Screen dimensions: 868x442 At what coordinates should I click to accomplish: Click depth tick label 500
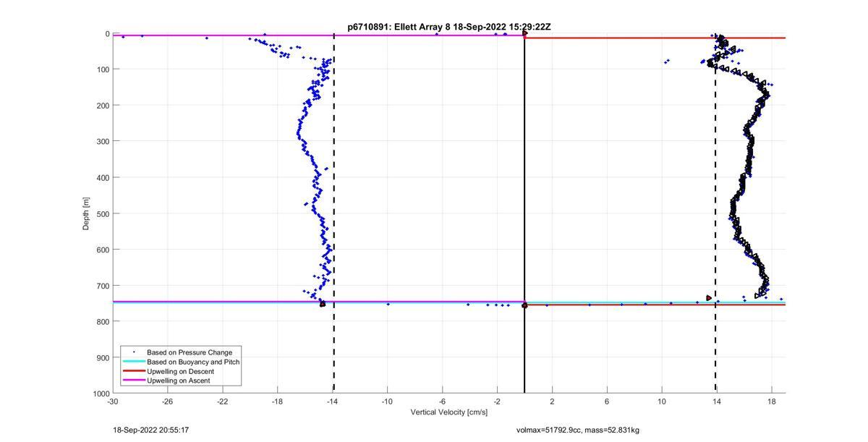click(103, 213)
